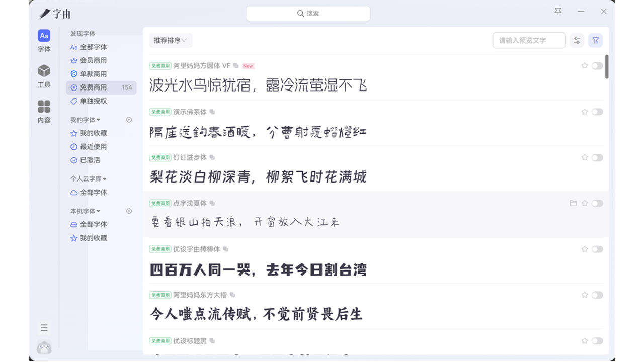Favorite 阿里妈妈方圆体 VF with star icon
Viewport: 644px width, 362px height.
click(x=585, y=66)
